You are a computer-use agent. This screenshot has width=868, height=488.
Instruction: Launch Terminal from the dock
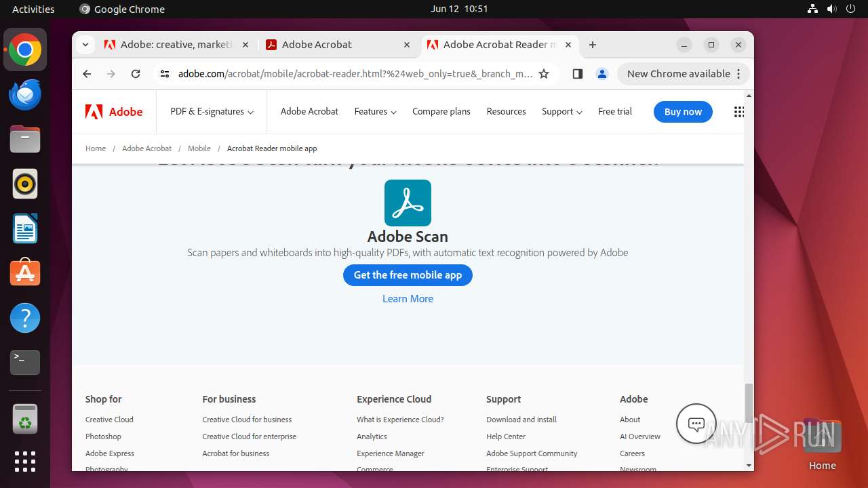tap(25, 363)
